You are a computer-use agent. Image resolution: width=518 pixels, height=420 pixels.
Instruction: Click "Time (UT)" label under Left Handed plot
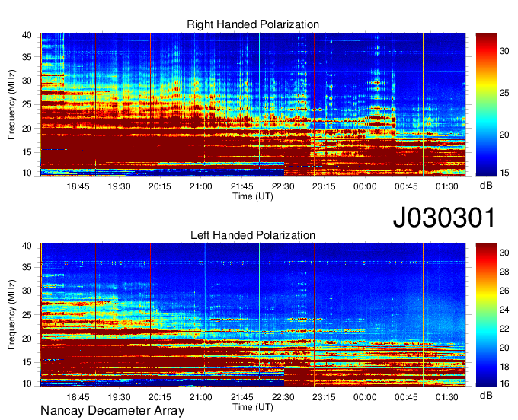click(253, 407)
